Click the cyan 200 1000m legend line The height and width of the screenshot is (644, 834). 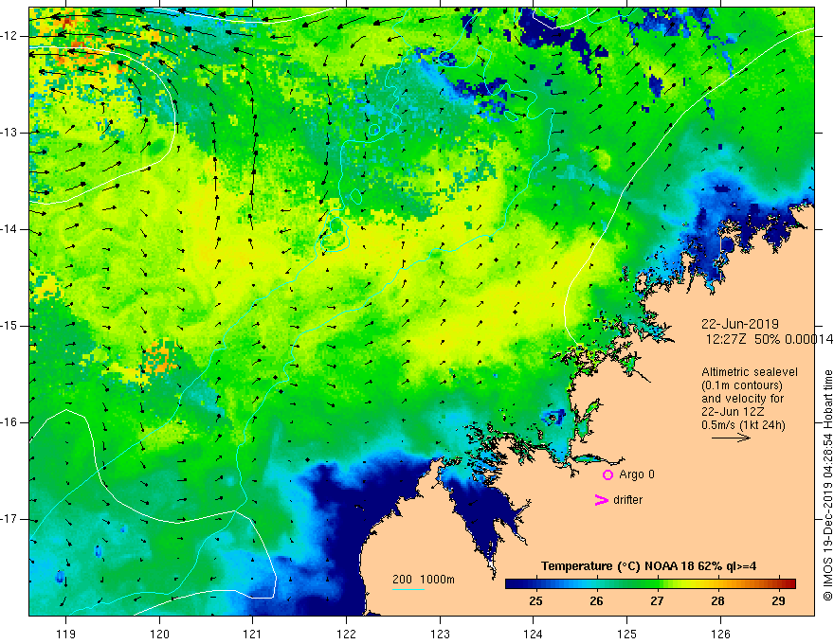[x=408, y=589]
